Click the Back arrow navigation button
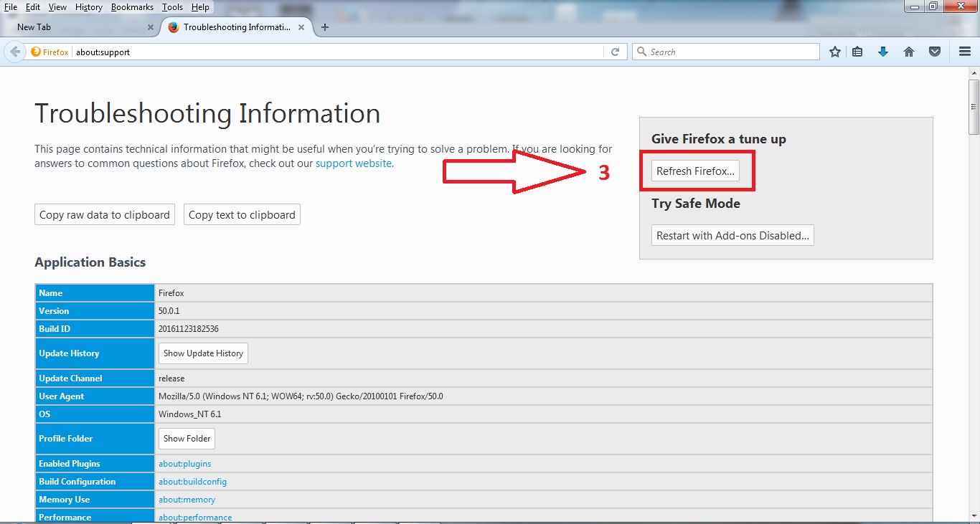This screenshot has height=524, width=980. click(x=15, y=52)
